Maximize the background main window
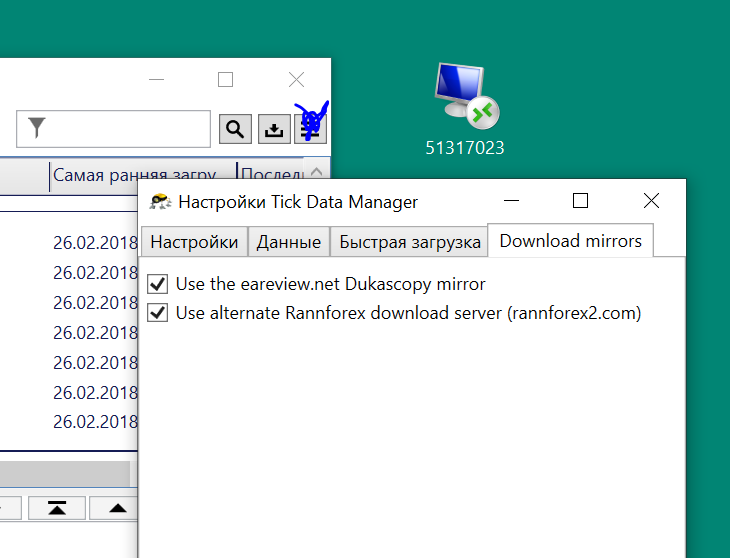The image size is (730, 558). pos(225,80)
